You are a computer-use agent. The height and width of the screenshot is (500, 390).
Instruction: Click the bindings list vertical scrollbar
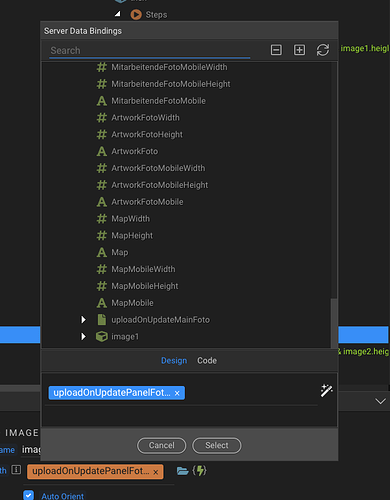click(334, 323)
